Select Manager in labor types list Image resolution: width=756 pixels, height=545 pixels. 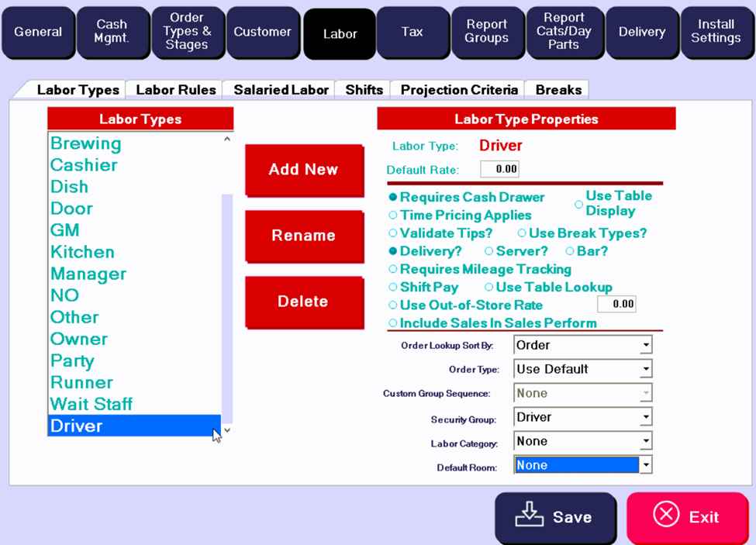point(134,274)
